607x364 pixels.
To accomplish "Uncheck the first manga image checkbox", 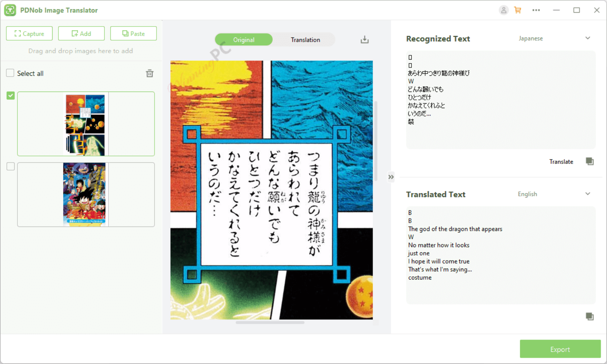I will click(x=11, y=96).
